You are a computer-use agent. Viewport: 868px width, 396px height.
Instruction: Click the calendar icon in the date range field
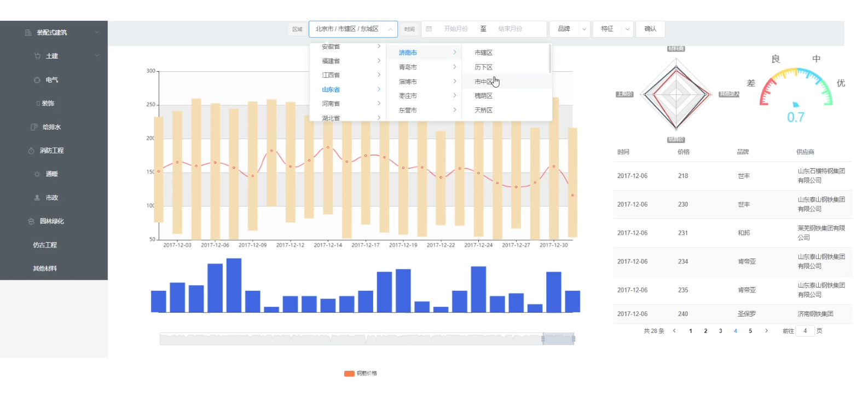tap(429, 29)
